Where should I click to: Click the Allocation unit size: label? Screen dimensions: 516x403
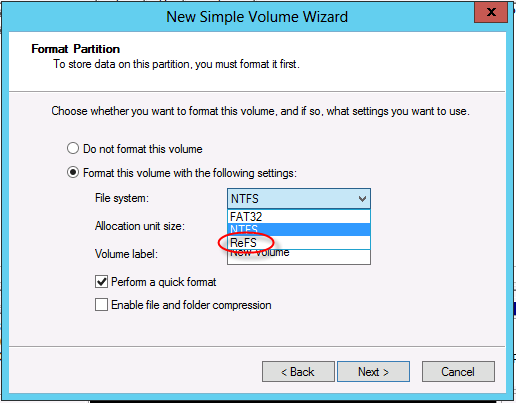140,226
